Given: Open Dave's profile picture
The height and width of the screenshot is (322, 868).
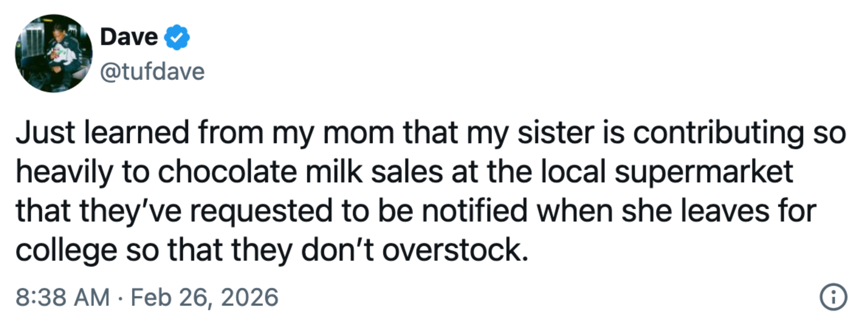Looking at the screenshot, I should 54,53.
